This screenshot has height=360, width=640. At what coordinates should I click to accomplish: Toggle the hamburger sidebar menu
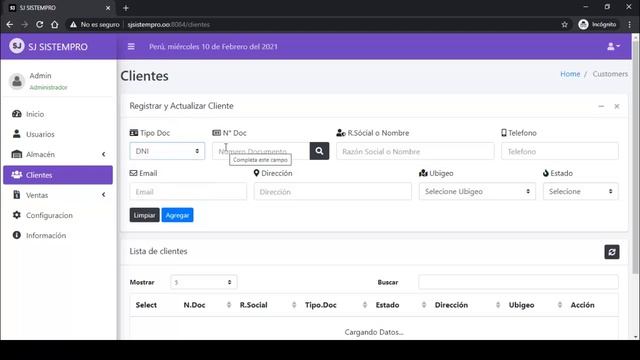[x=131, y=47]
